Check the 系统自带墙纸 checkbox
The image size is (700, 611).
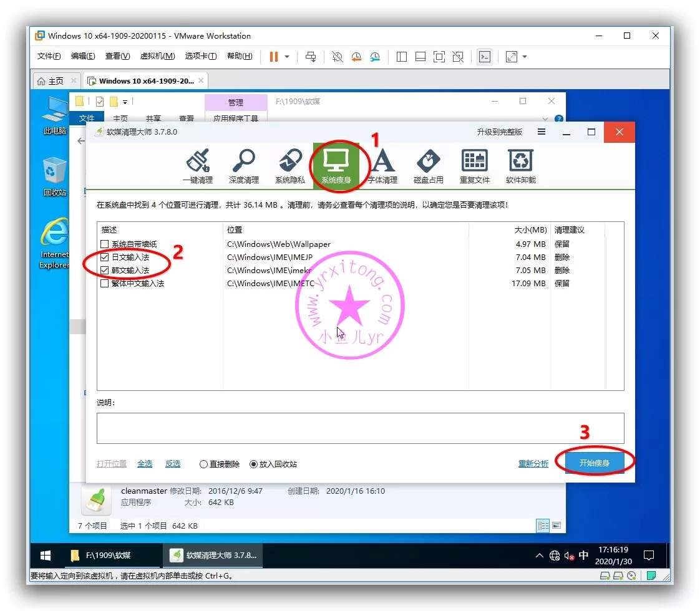click(x=105, y=244)
